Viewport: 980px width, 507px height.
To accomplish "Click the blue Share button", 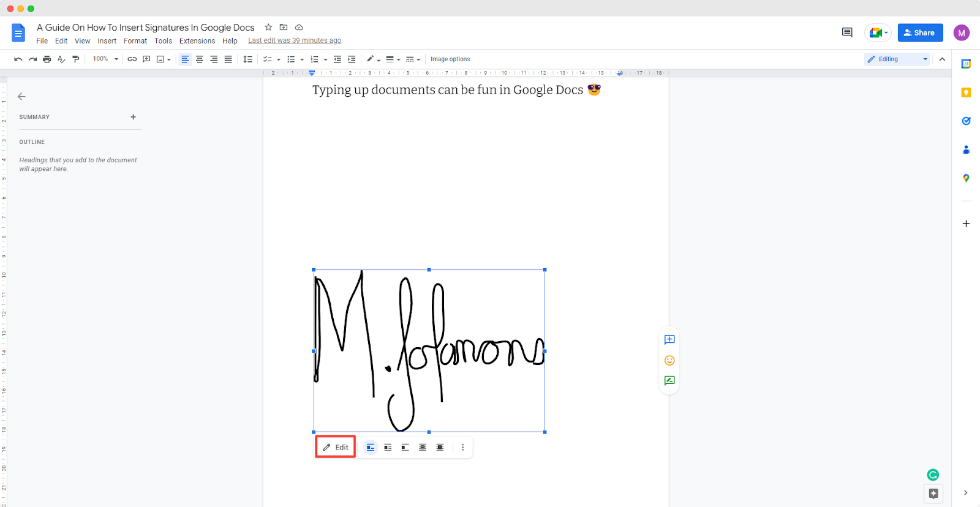I will (x=920, y=32).
